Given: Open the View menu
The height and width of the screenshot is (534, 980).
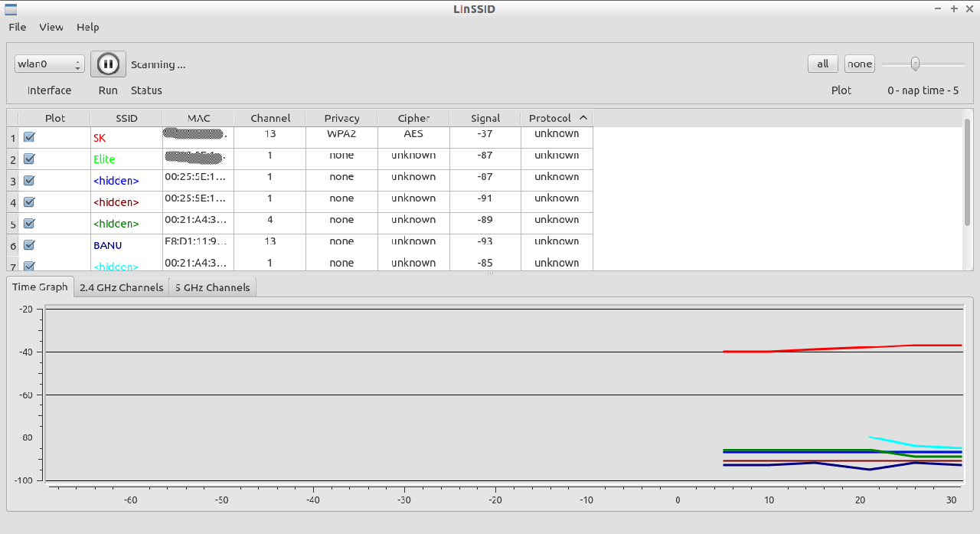Looking at the screenshot, I should point(51,27).
